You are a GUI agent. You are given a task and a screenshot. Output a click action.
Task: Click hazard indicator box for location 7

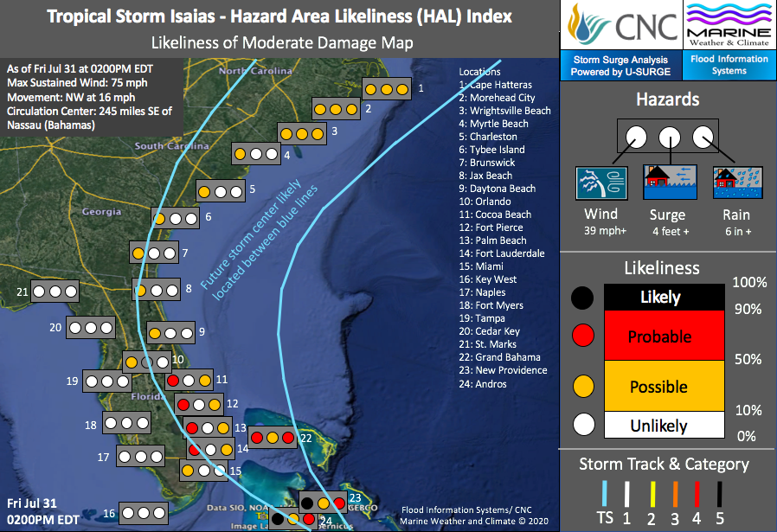tap(154, 253)
